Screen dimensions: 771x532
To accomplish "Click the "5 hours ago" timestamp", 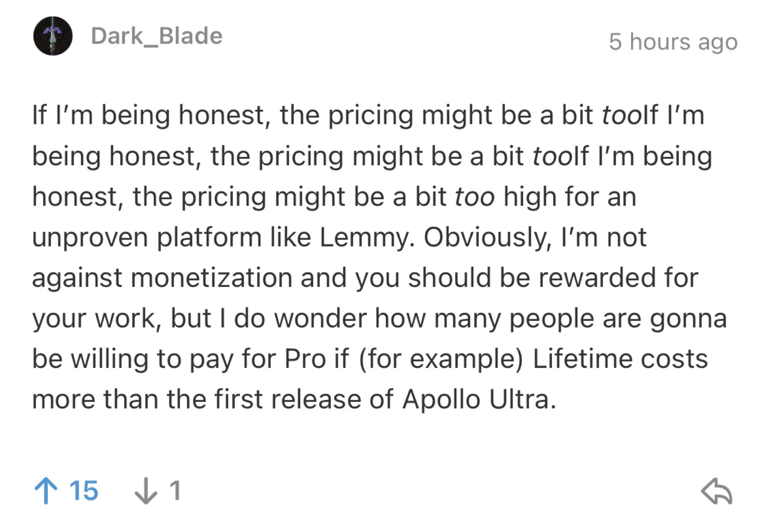I will pos(673,42).
